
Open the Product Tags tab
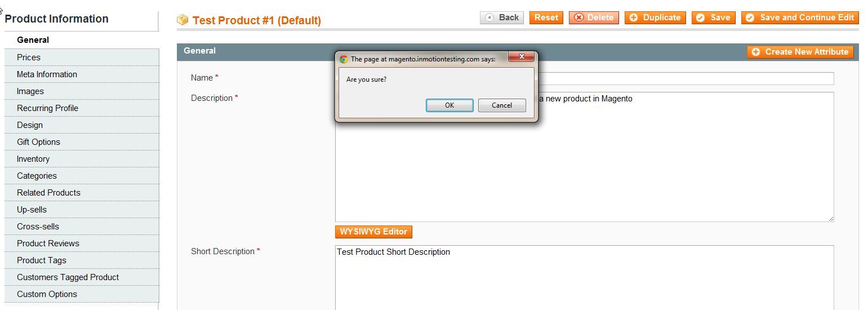click(x=82, y=260)
